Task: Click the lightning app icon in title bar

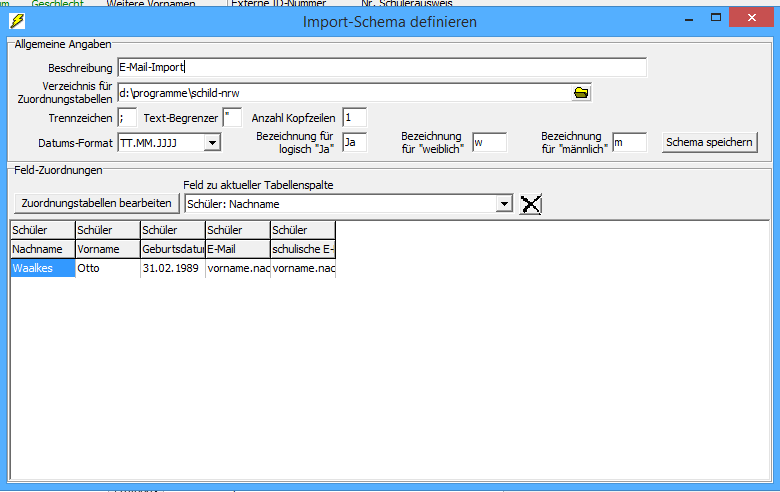Action: click(14, 21)
